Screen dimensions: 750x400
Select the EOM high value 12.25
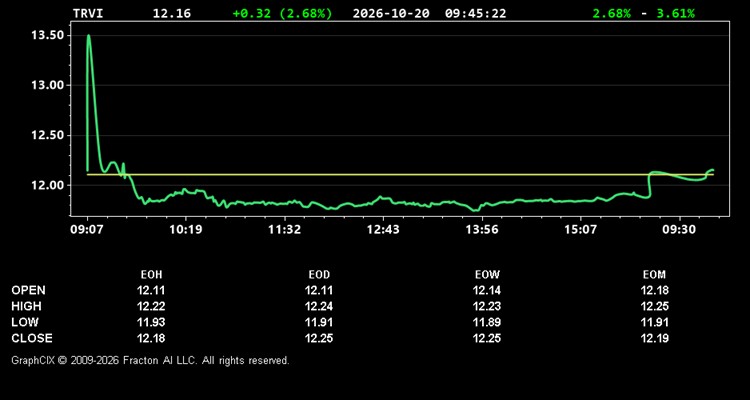655,307
